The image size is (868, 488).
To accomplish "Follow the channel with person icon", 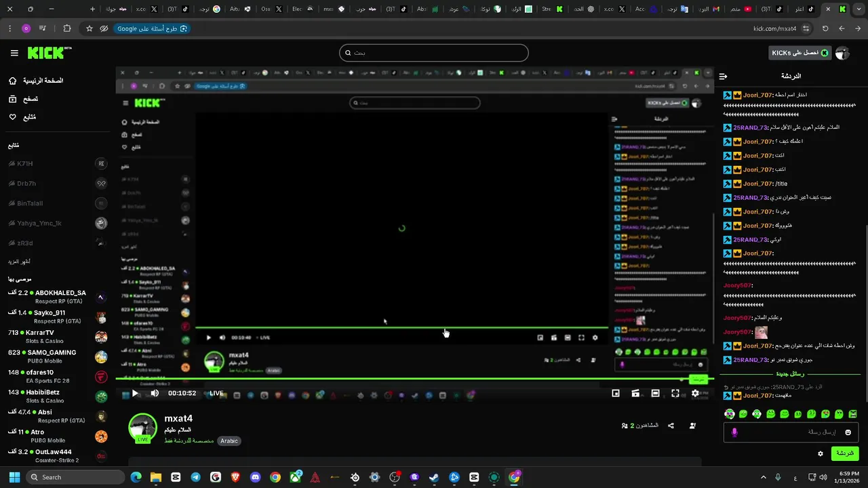I will tap(692, 426).
